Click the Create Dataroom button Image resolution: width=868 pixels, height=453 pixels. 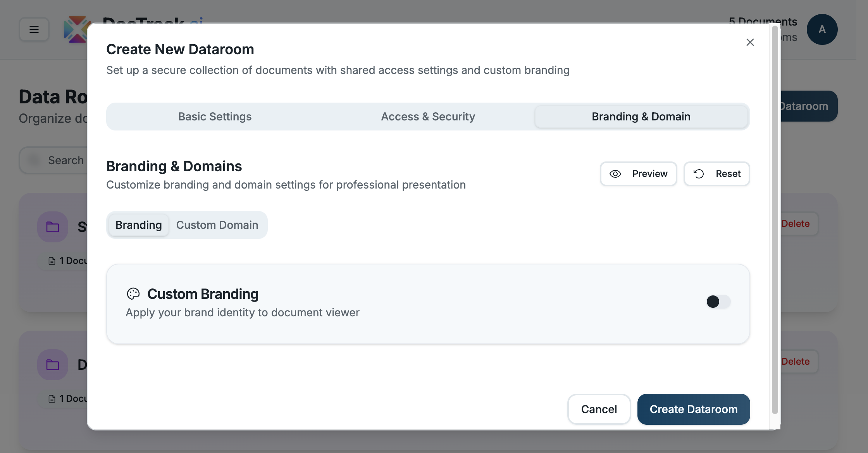694,409
